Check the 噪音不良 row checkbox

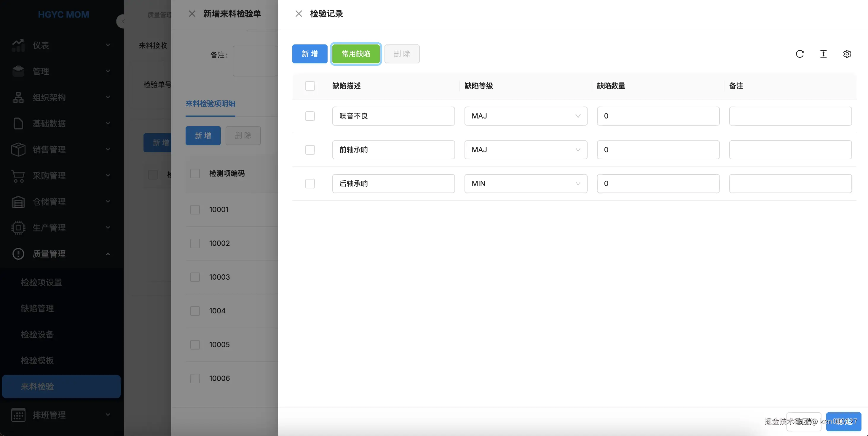310,116
